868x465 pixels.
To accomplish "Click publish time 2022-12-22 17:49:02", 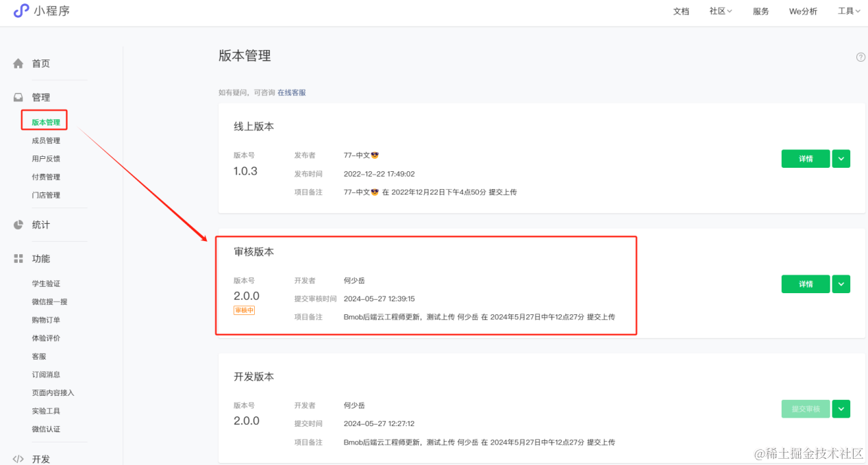I will tap(379, 174).
